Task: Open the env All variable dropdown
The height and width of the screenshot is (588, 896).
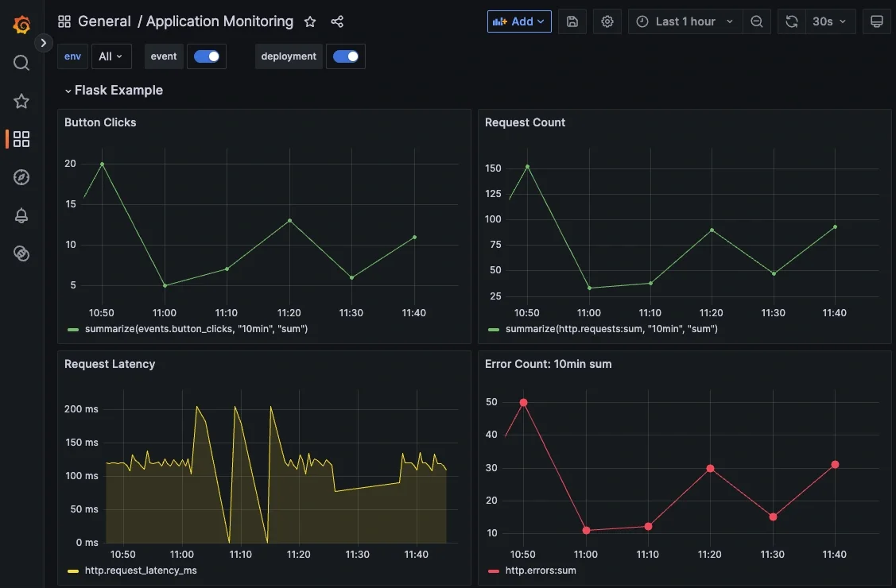Action: click(x=111, y=56)
